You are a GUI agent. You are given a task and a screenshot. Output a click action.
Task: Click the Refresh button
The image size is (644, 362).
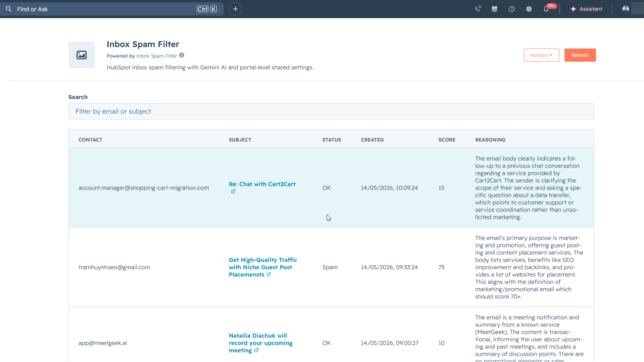(x=580, y=55)
